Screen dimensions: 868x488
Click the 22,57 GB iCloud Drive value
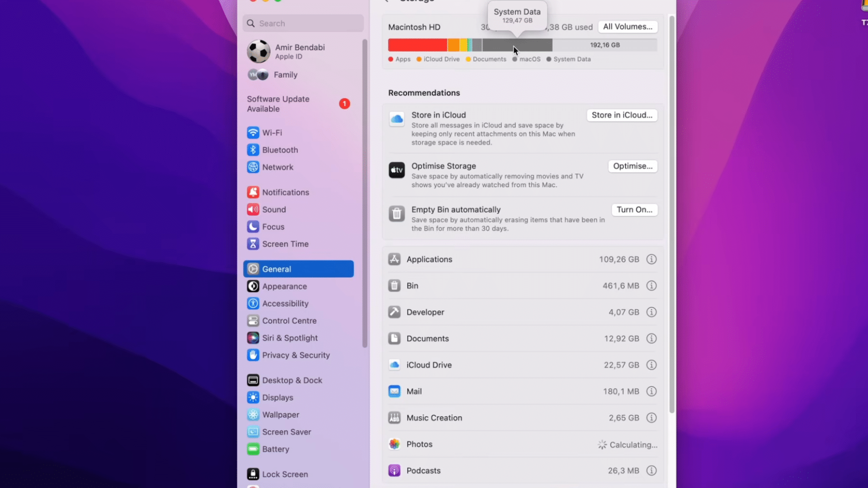click(622, 365)
